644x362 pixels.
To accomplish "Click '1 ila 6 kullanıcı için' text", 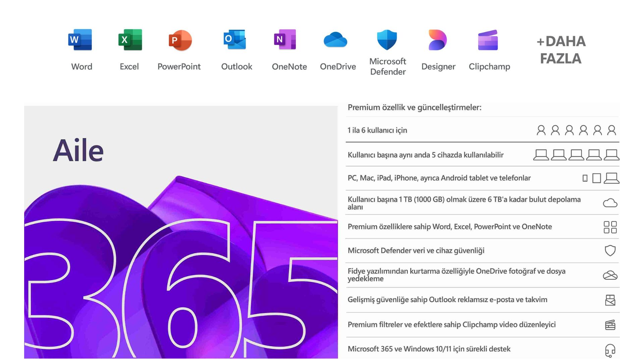I will (377, 130).
